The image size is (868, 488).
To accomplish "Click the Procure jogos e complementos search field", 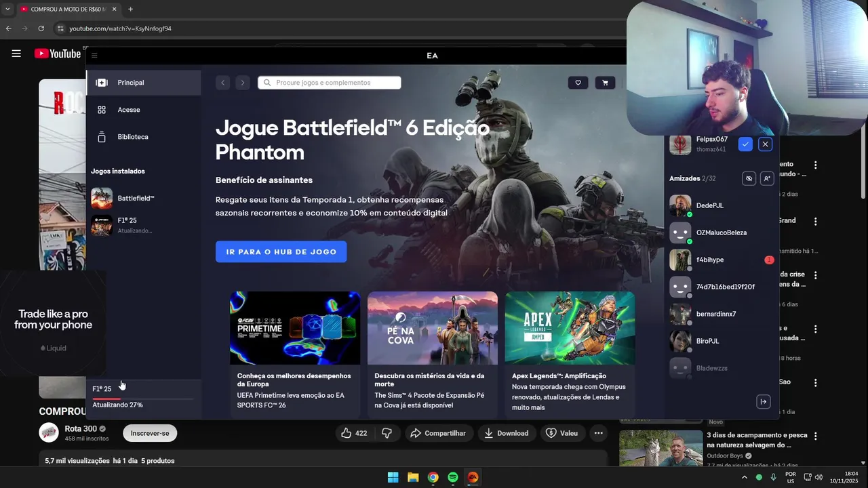I will 330,83.
